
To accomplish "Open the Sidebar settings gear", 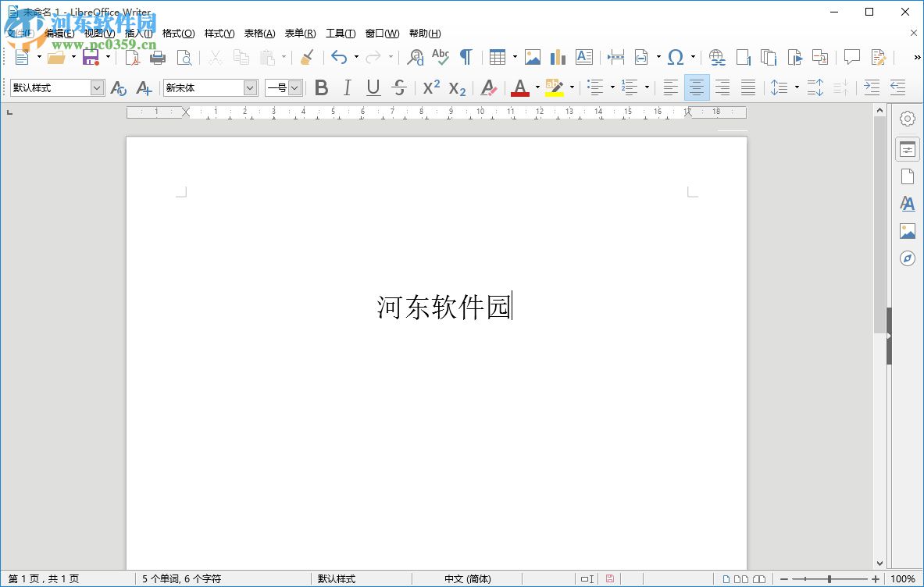I will (x=907, y=118).
